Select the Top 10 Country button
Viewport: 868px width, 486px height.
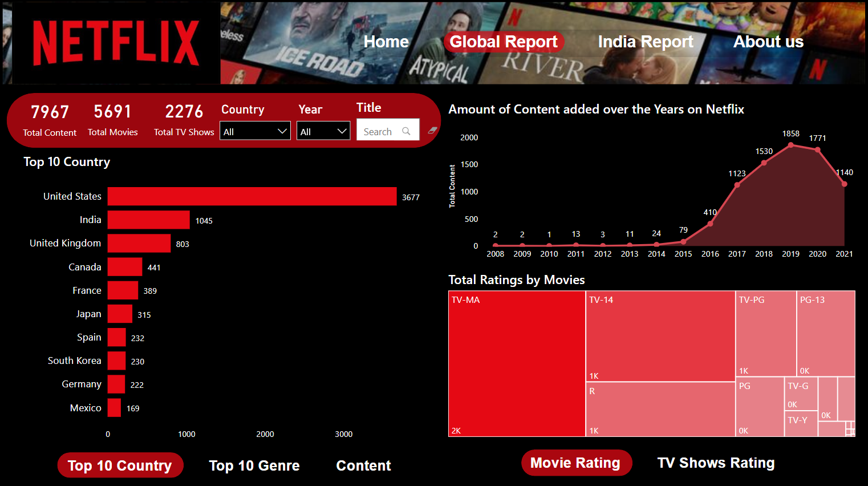click(x=120, y=465)
